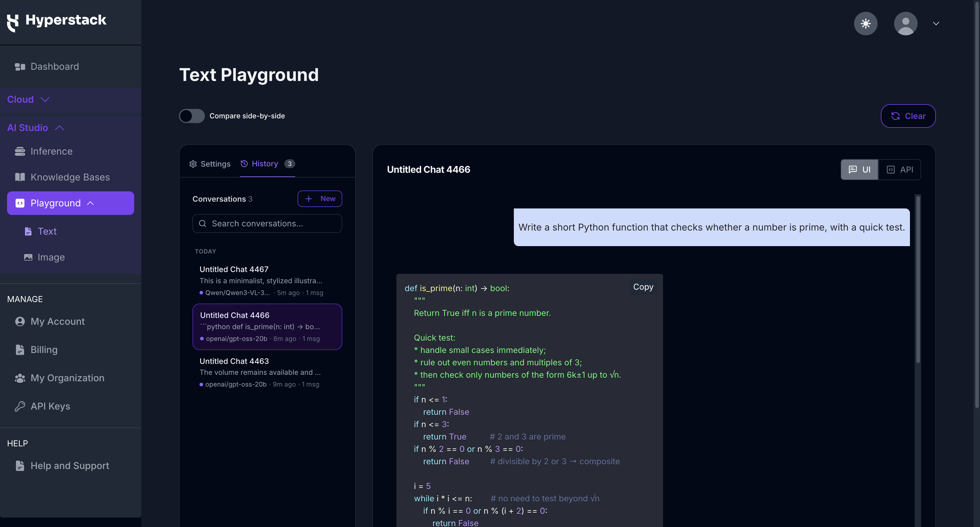This screenshot has width=980, height=527.
Task: Toggle light theme with the sun icon
Action: coord(866,24)
